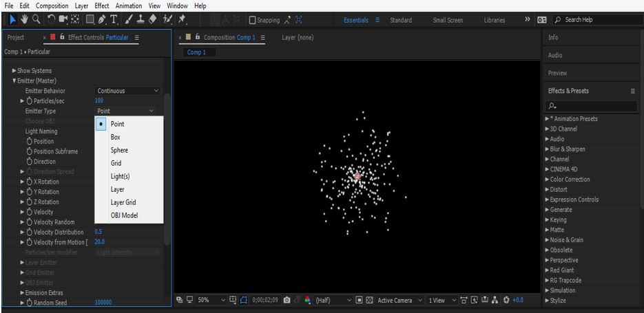Select the Unified Camera tool
Screen dimensions: 644x313
click(63, 19)
